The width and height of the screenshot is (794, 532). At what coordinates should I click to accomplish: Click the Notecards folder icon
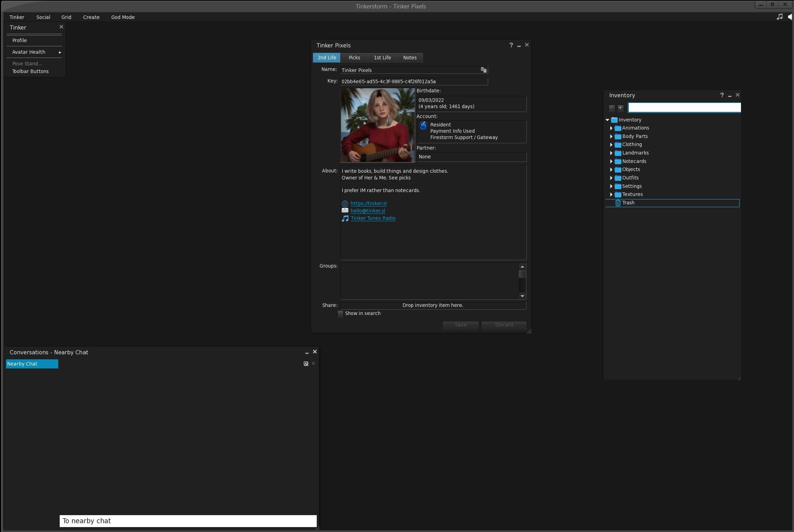(618, 162)
